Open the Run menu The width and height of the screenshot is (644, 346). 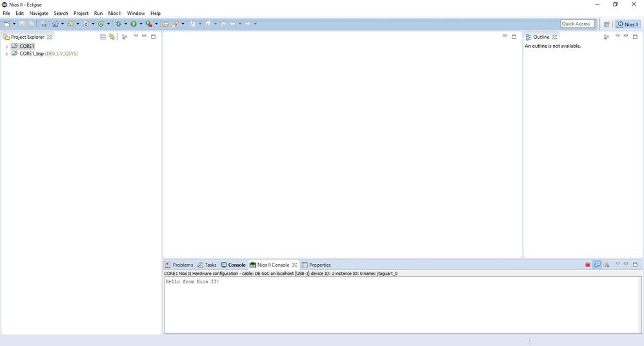click(98, 13)
